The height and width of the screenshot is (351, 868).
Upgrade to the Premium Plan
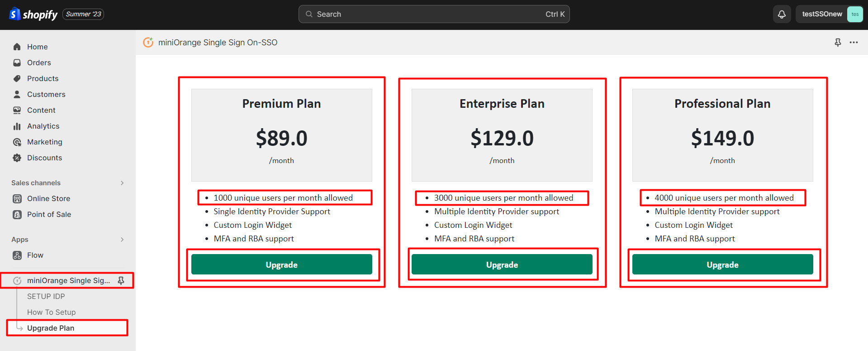[281, 264]
